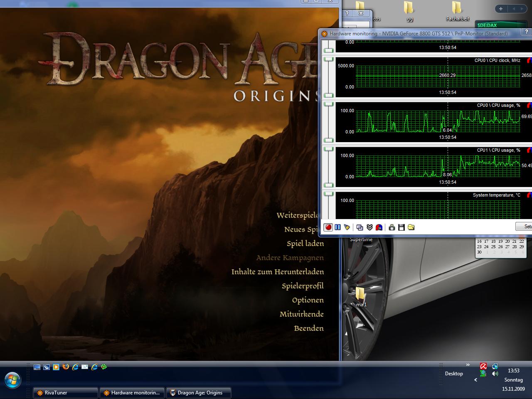Open Spielerprofil in Dragon Age menu
The image size is (532, 399).
point(303,286)
